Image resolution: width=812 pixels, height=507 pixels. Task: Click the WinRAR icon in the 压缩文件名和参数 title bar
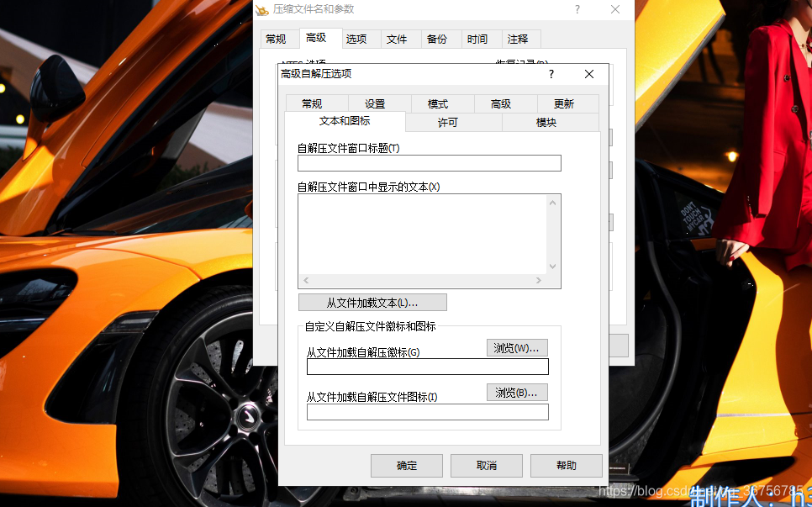262,9
